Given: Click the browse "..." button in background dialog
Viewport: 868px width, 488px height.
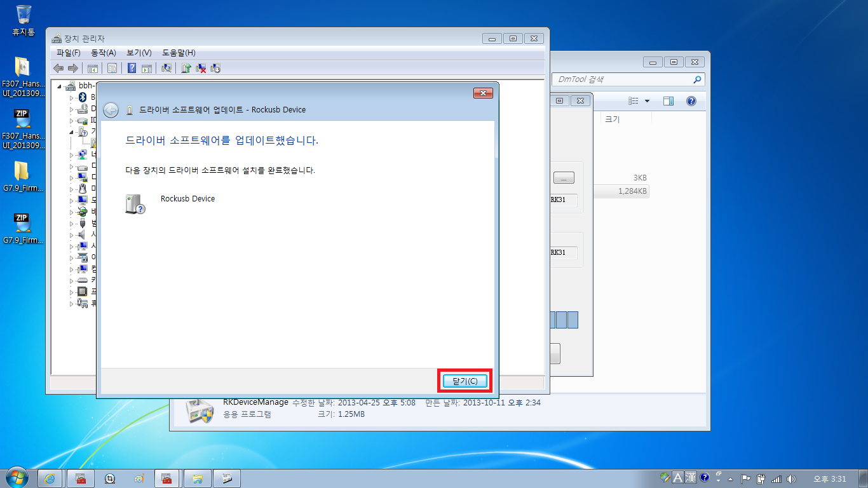Looking at the screenshot, I should pos(564,178).
